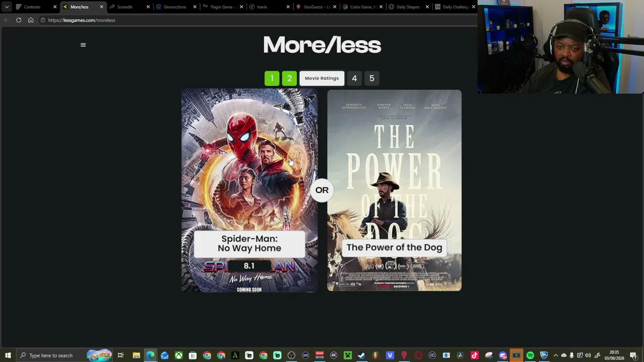Click the More/less page title
The height and width of the screenshot is (362, 644).
322,45
